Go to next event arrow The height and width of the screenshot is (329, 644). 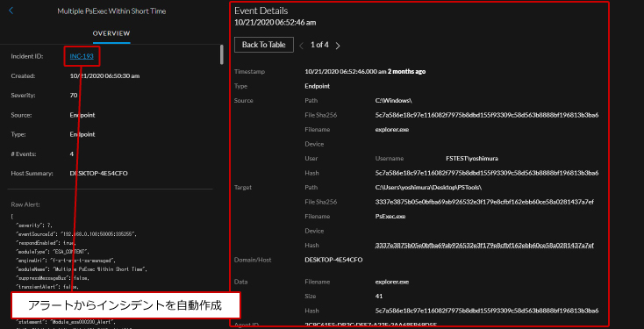(x=338, y=46)
